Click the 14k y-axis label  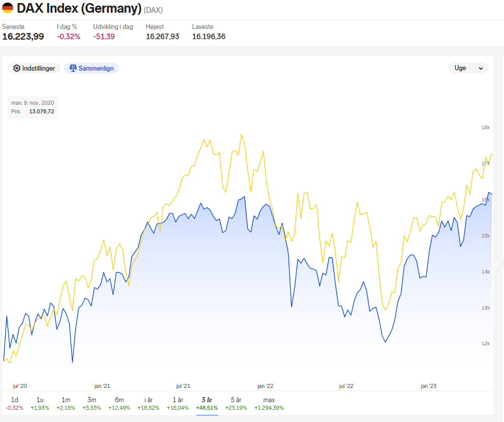point(485,272)
